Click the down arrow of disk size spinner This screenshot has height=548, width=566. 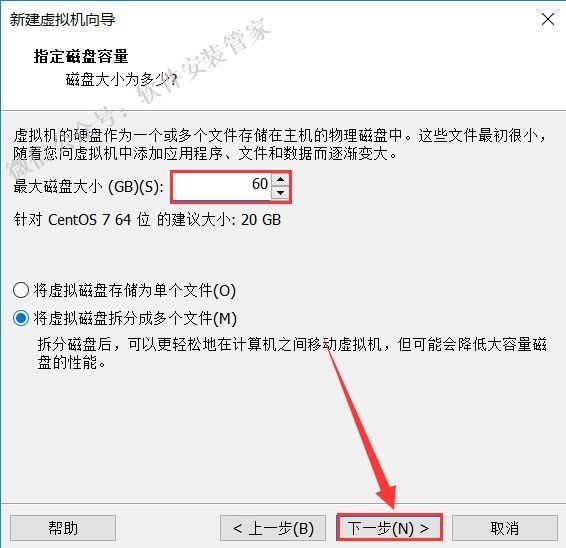pos(280,192)
